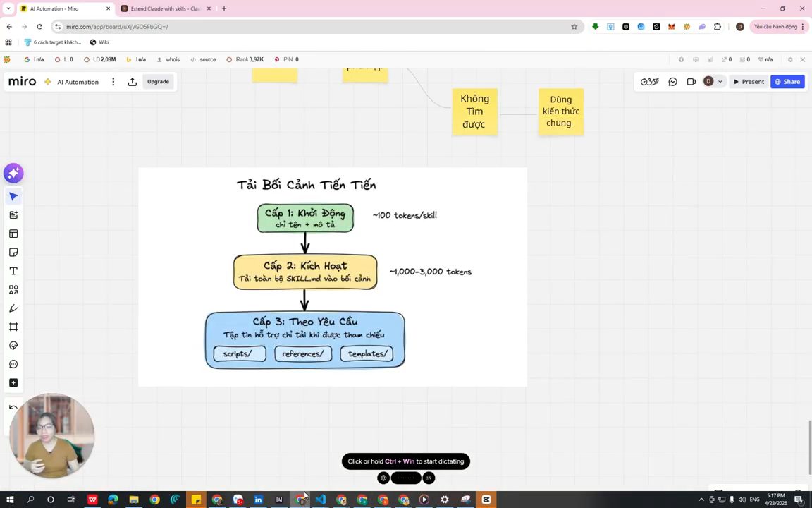
Task: Select 'Dùng kiến thức chung' sticky note
Action: point(561,111)
